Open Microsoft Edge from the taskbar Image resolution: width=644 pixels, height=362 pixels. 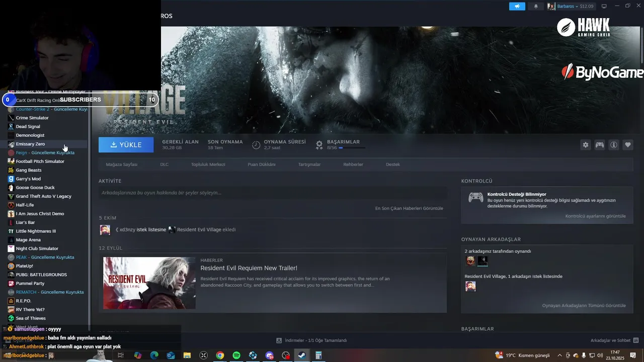154,355
